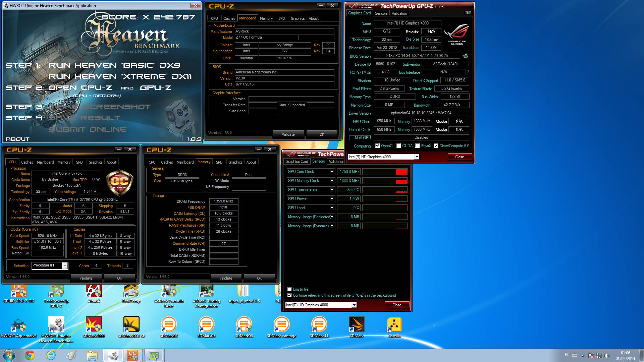This screenshot has height=362, width=644.
Task: Switch to Sensors tab in GPU-Z main window
Action: coord(381,13)
